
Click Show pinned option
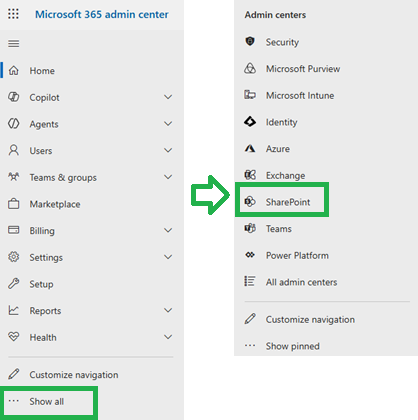point(292,346)
